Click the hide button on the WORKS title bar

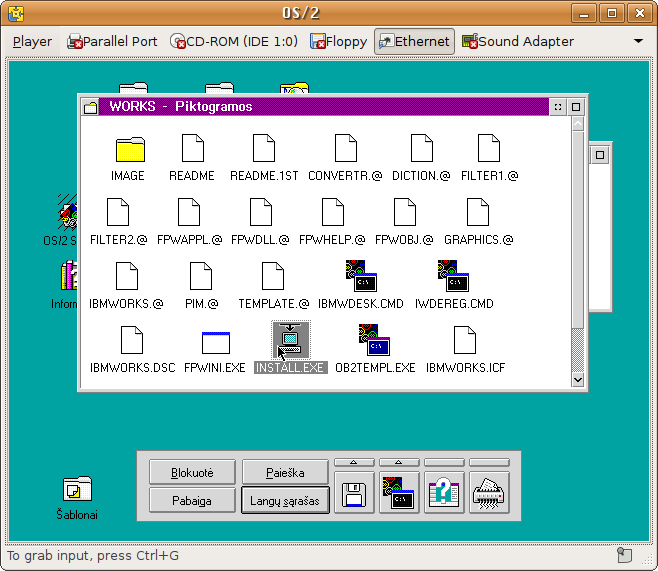(x=558, y=107)
